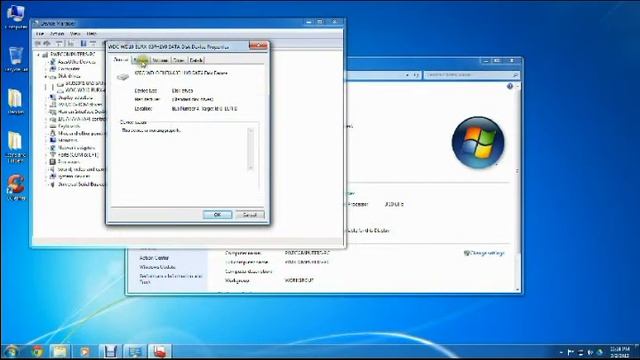The image size is (640, 360).
Task: Click OK in the disk Properties dialog
Action: coord(217,215)
